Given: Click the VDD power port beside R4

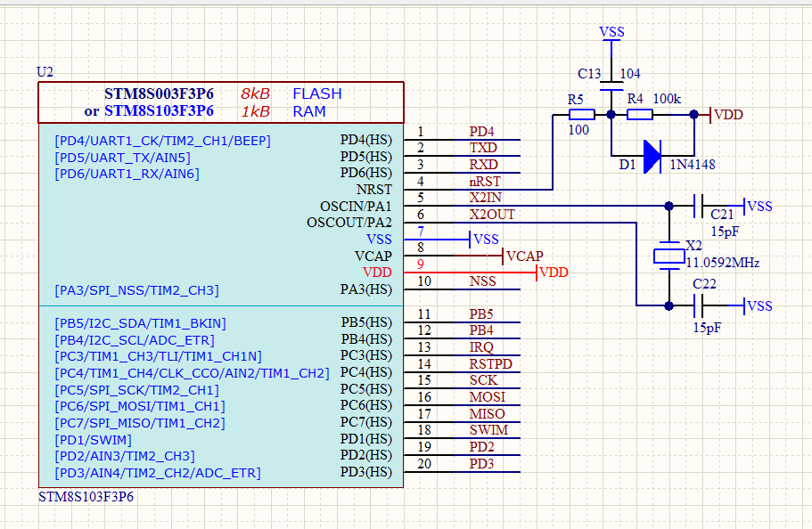Looking at the screenshot, I should point(727,114).
